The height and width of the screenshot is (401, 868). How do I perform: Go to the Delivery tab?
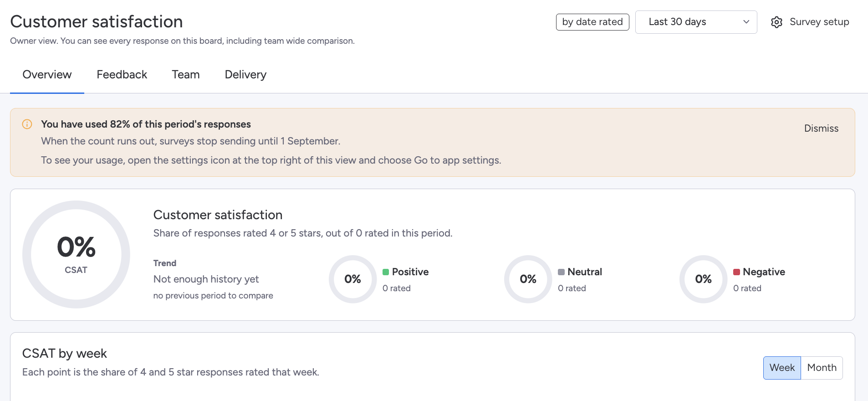tap(245, 75)
